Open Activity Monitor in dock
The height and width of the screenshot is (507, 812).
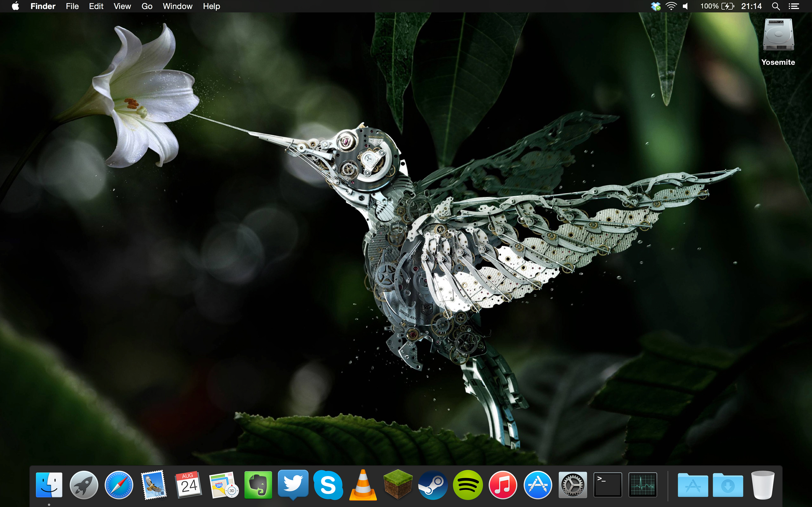pyautogui.click(x=643, y=485)
